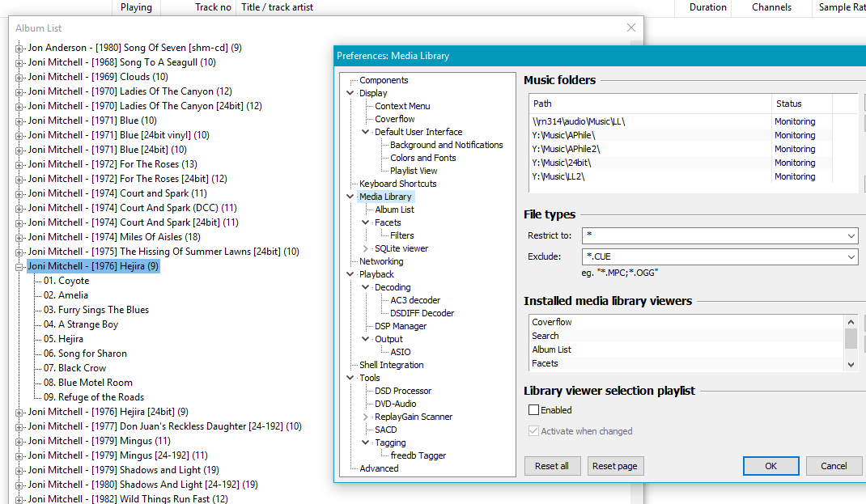Select Coverflow in the preferences tree
This screenshot has height=504, width=866.
click(x=395, y=119)
